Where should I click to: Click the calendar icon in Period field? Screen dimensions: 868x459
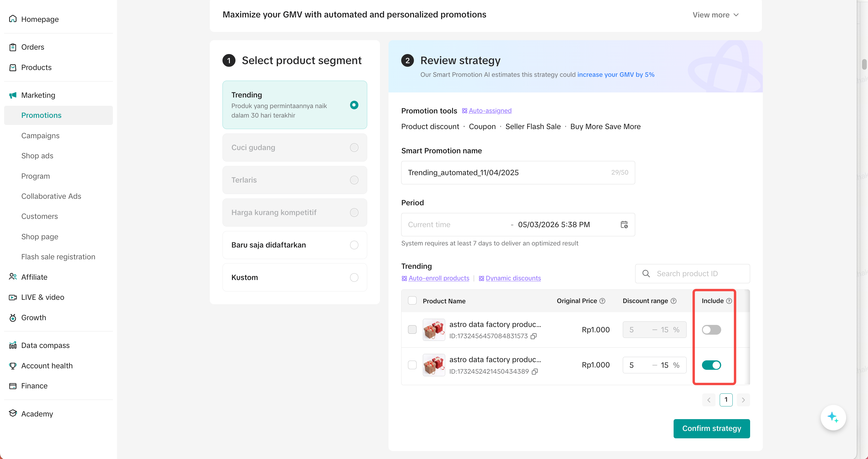[x=624, y=224]
